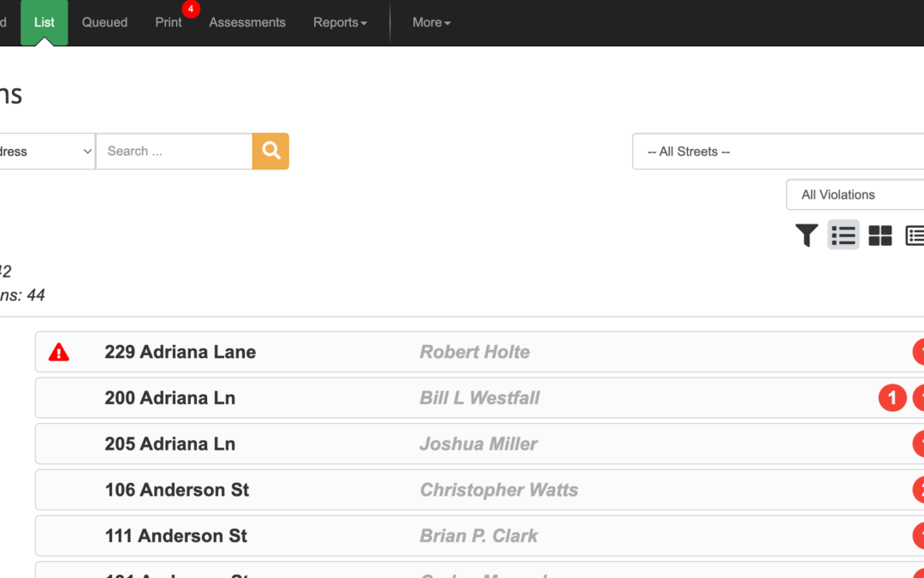Open the 106 Anderson St record
This screenshot has width=924, height=578.
pos(177,490)
